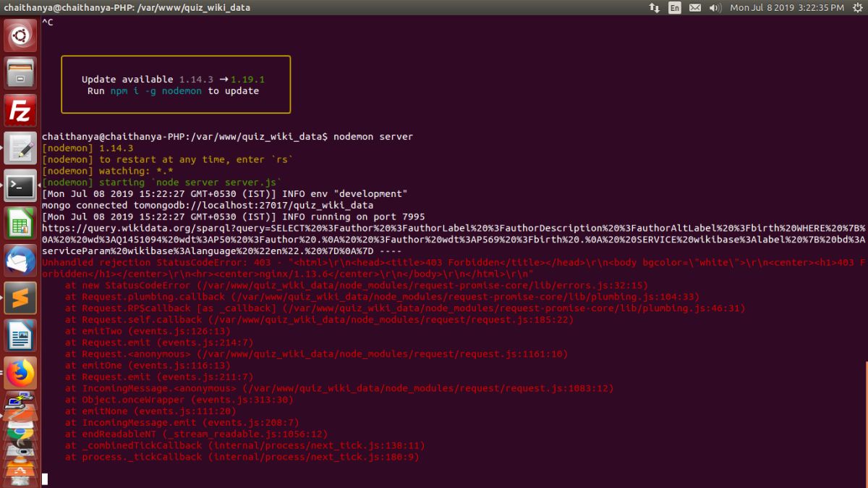The height and width of the screenshot is (488, 868).
Task: Click the 'INFO running on port 7995' line
Action: (x=234, y=217)
